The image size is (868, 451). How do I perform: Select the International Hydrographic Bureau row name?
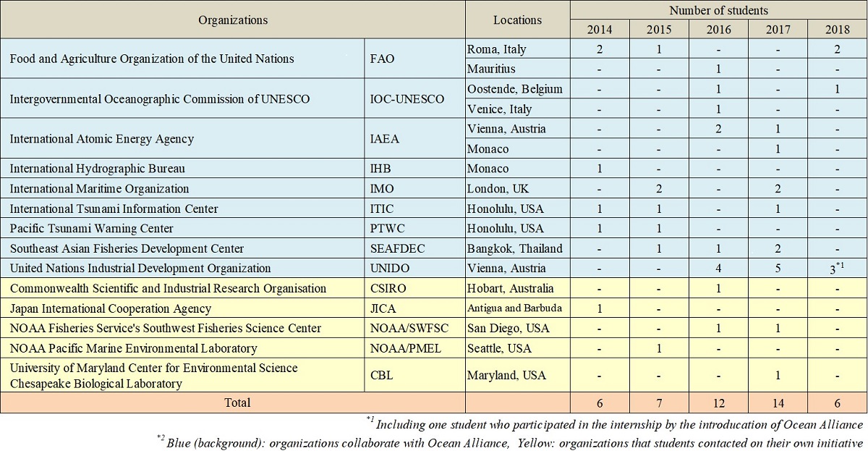pos(98,169)
